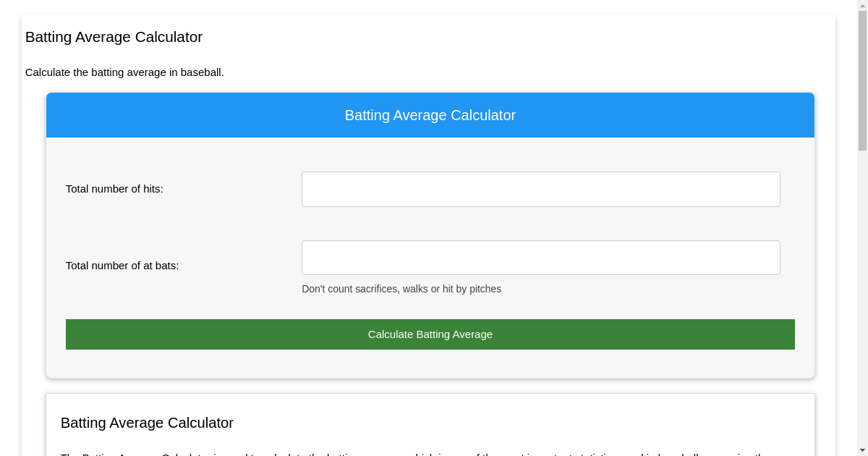Click the green calculate button label
Viewport: 868px width, 456px height.
[x=430, y=334]
